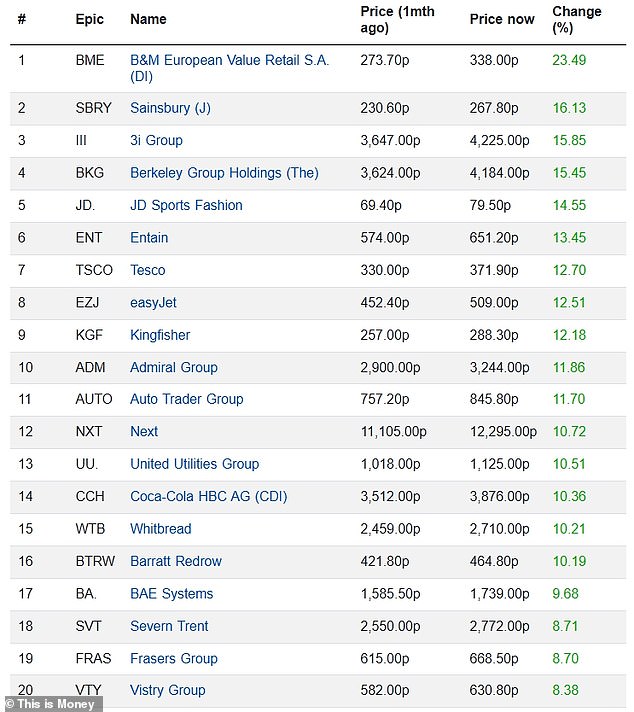Viewport: 634px width, 712px height.
Task: Open the Barratt Redrow link
Action: [x=176, y=561]
